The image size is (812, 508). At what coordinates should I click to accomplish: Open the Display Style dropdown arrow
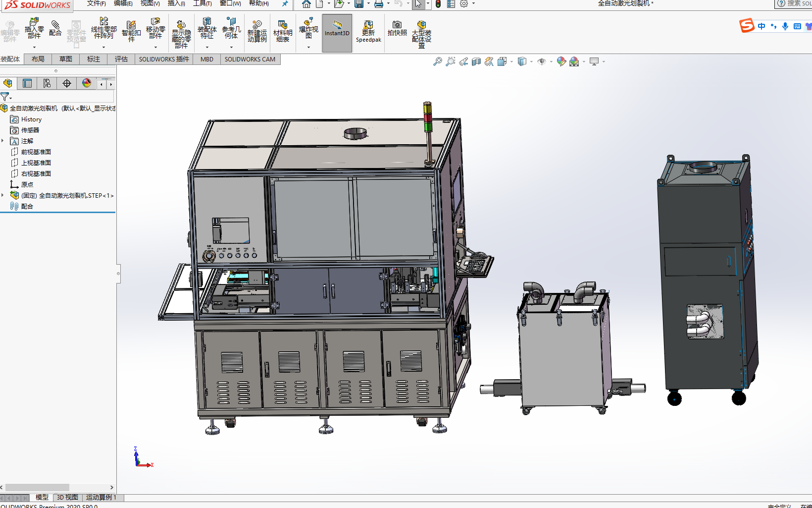click(531, 62)
